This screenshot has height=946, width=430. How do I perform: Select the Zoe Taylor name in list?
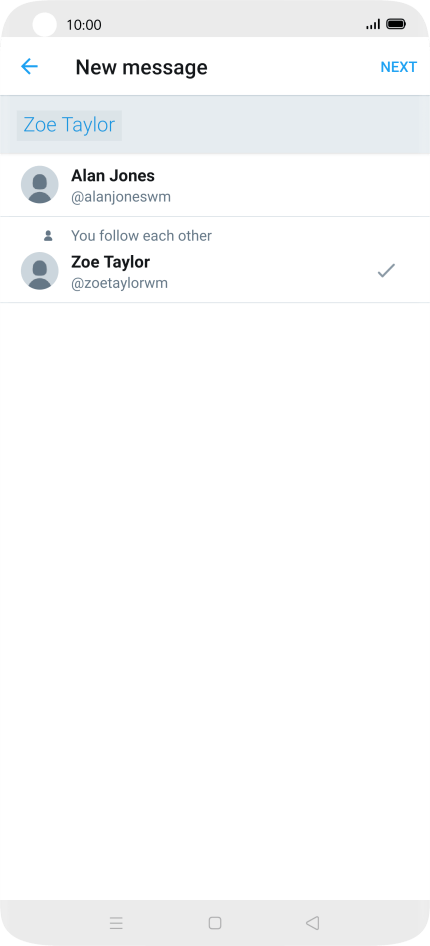tap(111, 262)
